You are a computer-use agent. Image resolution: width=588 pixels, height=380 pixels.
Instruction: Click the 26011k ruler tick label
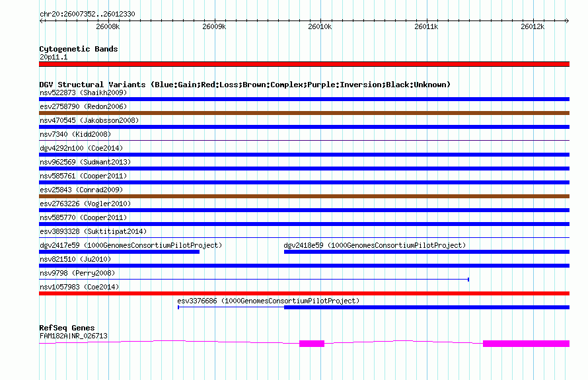(426, 26)
